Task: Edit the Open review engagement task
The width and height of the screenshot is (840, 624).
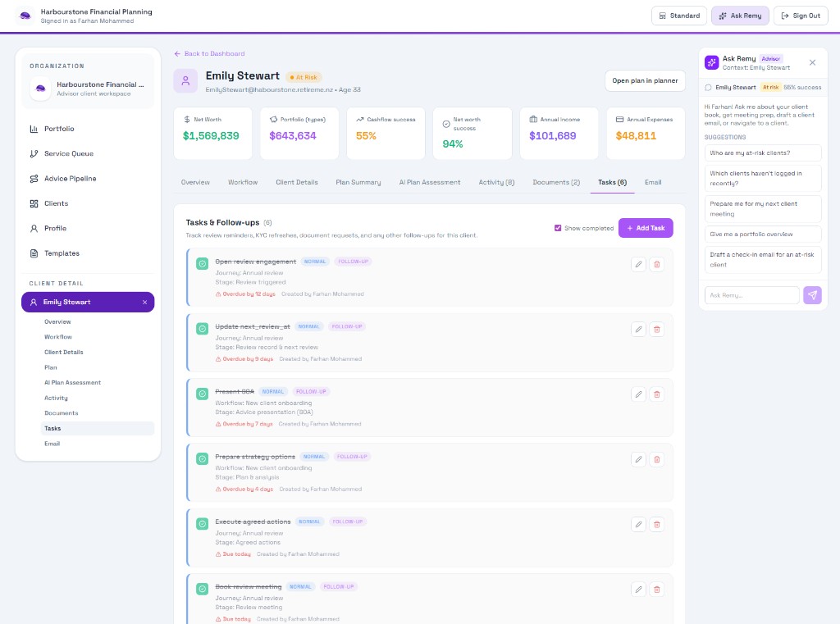Action: coord(638,264)
